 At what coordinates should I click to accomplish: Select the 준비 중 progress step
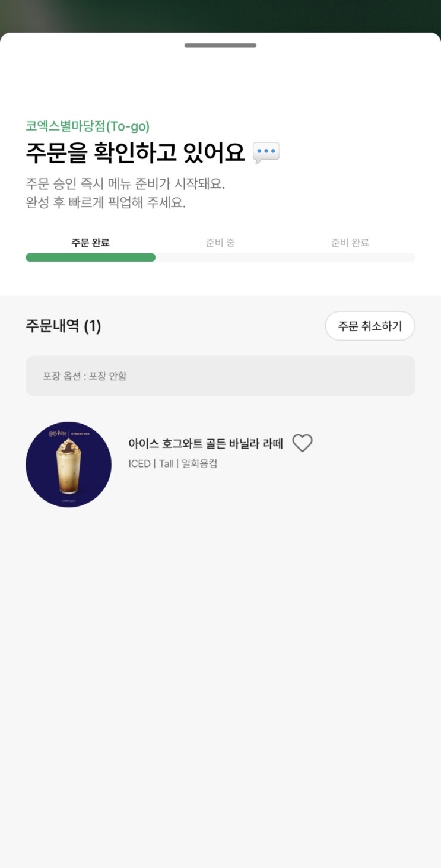pos(220,243)
